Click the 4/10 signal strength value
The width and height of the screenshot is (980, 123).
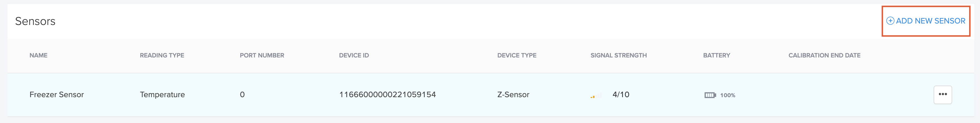click(620, 95)
